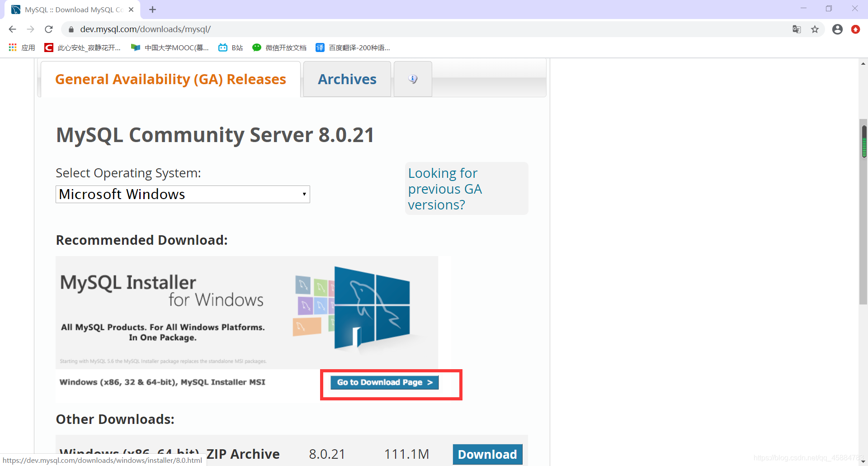Open the info icon tab

(413, 79)
